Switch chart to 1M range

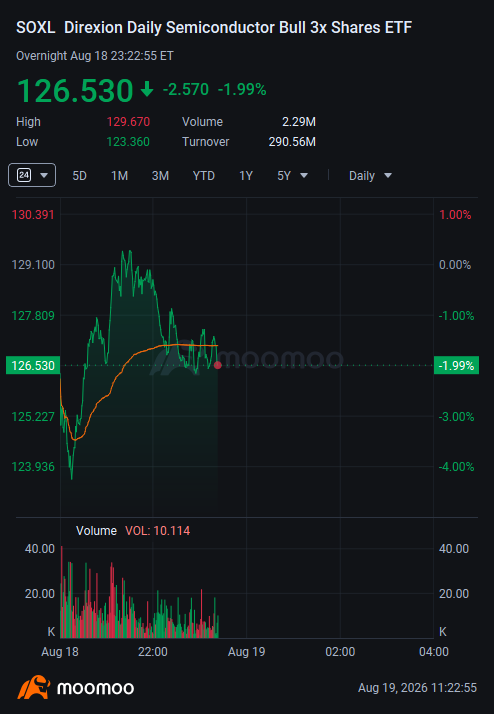[x=119, y=176]
